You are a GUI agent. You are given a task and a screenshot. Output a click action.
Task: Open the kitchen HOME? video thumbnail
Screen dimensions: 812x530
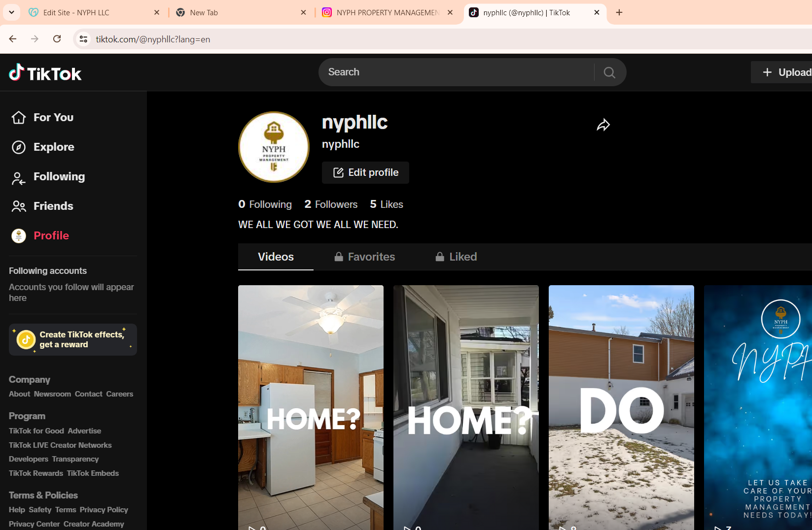coord(311,407)
